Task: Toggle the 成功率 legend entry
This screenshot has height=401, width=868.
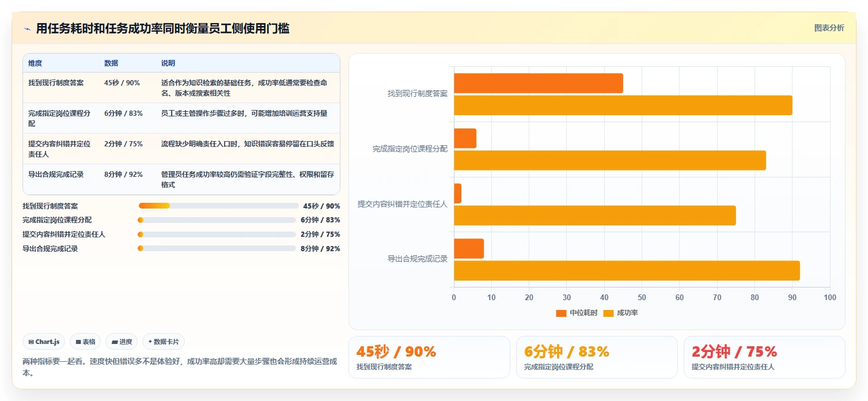Action: coord(621,313)
